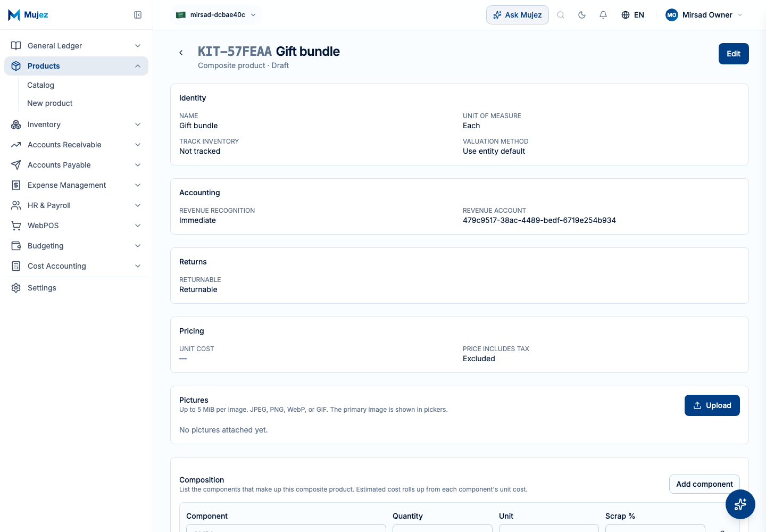The height and width of the screenshot is (532, 766).
Task: Expand Inventory using its chevron
Action: click(138, 124)
